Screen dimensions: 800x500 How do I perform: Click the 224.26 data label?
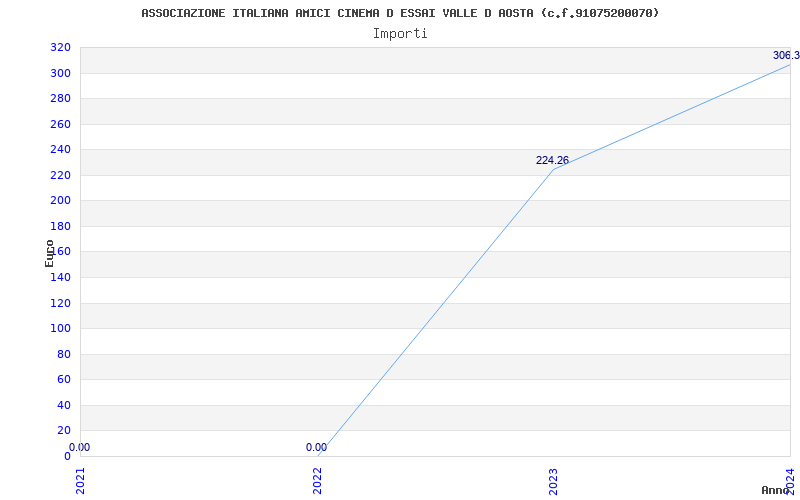pyautogui.click(x=552, y=161)
